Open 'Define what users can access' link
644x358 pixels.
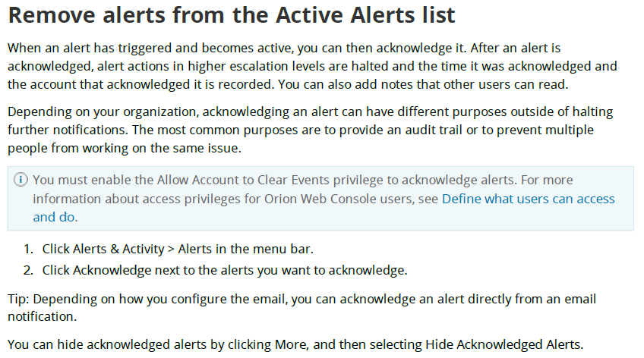click(x=528, y=199)
